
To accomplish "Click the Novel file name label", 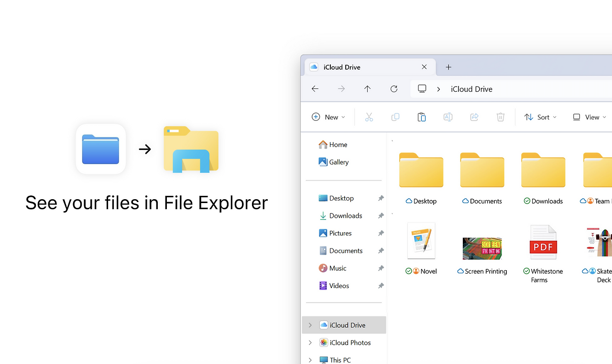I will tap(429, 271).
